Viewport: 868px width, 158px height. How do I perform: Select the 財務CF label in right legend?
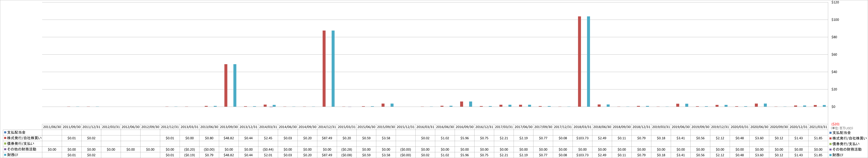point(838,155)
